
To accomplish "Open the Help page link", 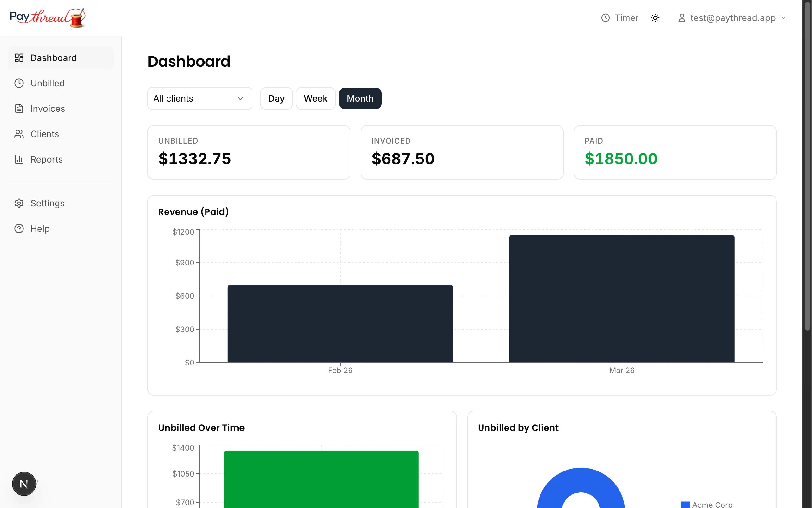I will tap(60, 229).
